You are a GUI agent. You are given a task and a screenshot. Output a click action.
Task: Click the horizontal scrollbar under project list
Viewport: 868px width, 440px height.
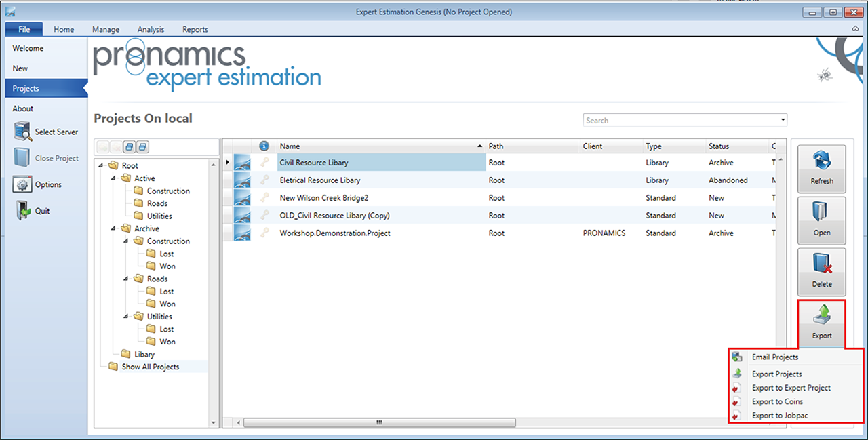(379, 422)
